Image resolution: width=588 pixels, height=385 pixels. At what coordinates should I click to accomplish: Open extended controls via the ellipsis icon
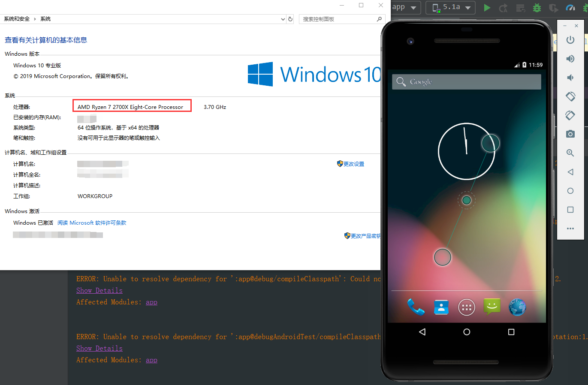(x=570, y=229)
